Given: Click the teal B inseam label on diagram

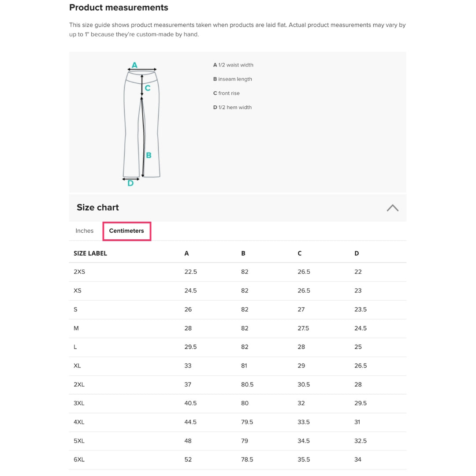Looking at the screenshot, I should (149, 155).
